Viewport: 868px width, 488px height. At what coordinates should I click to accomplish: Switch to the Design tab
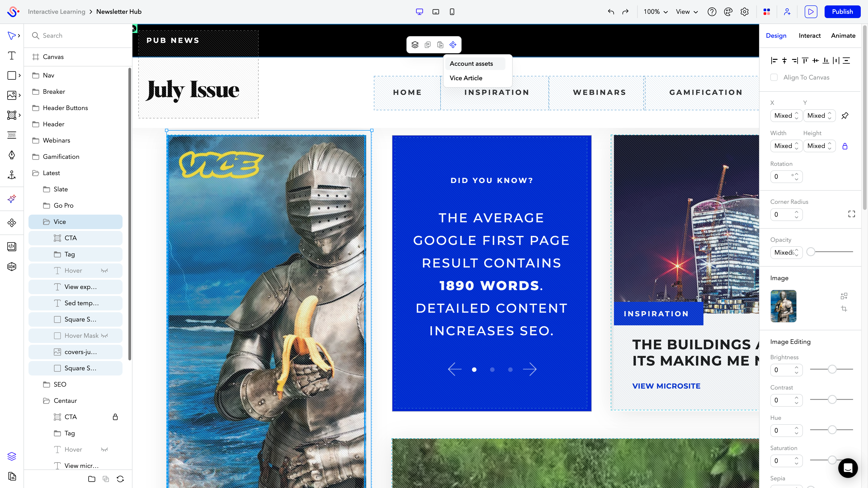[776, 36]
